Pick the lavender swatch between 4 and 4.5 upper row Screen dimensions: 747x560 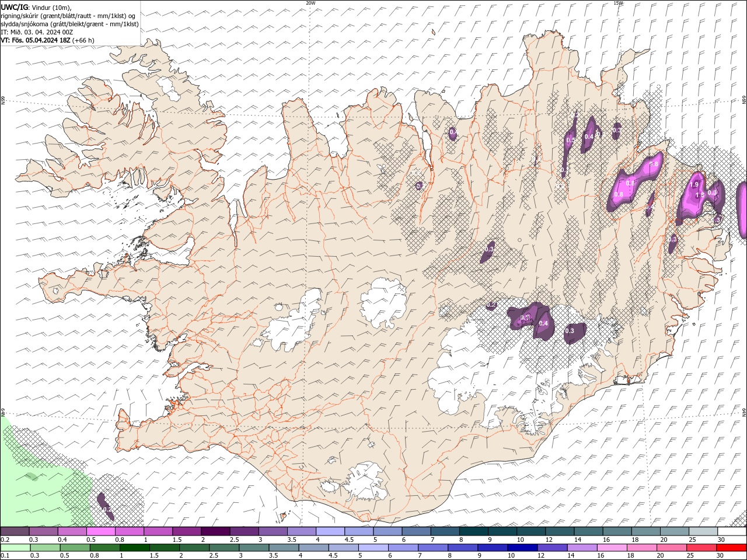pyautogui.click(x=330, y=531)
